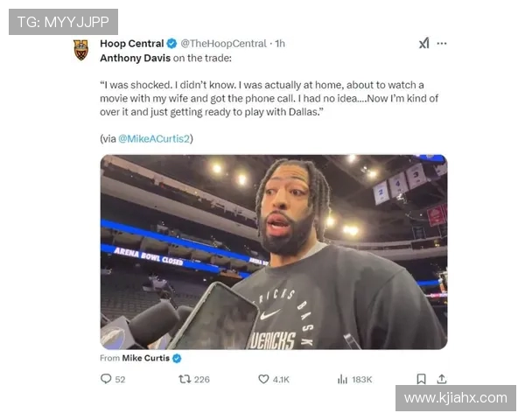Click the blue verified badge next to Hoop Central
This screenshot has height=420, width=525.
(x=171, y=44)
